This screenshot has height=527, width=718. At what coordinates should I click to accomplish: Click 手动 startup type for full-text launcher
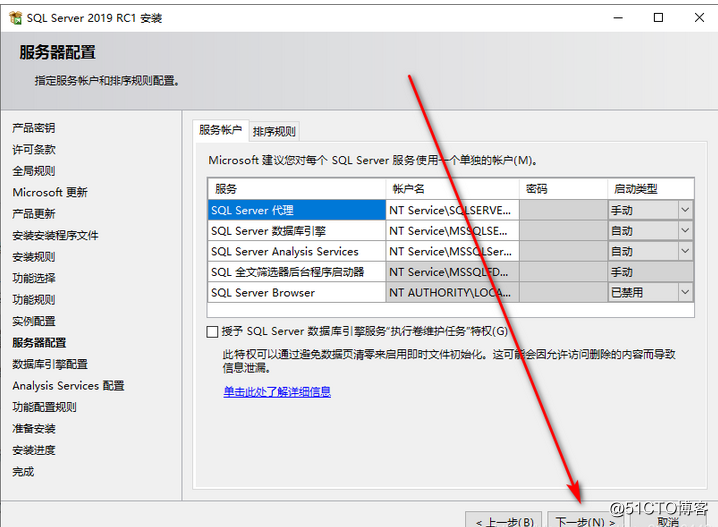pos(650,272)
